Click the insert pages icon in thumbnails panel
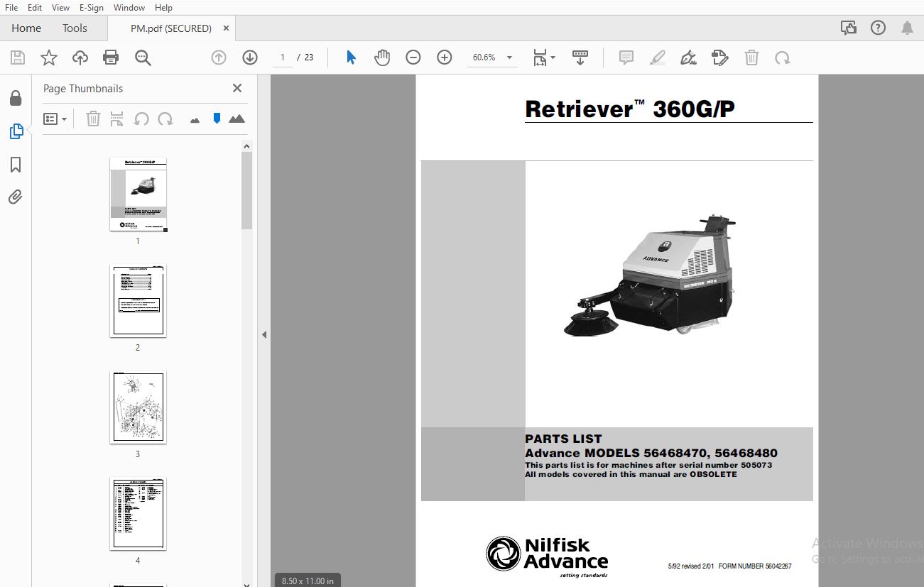The width and height of the screenshot is (924, 587). (117, 119)
